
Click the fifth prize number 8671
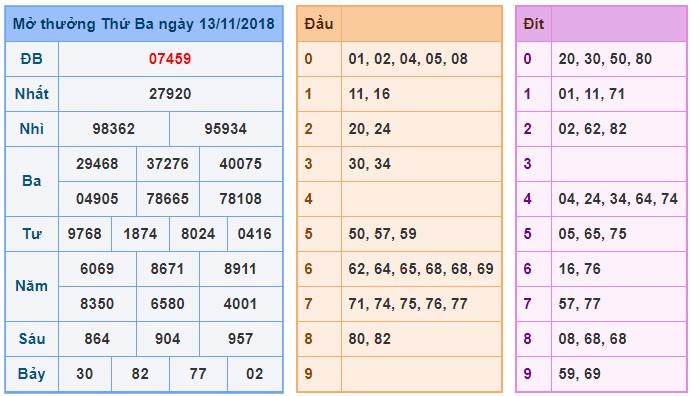167,269
